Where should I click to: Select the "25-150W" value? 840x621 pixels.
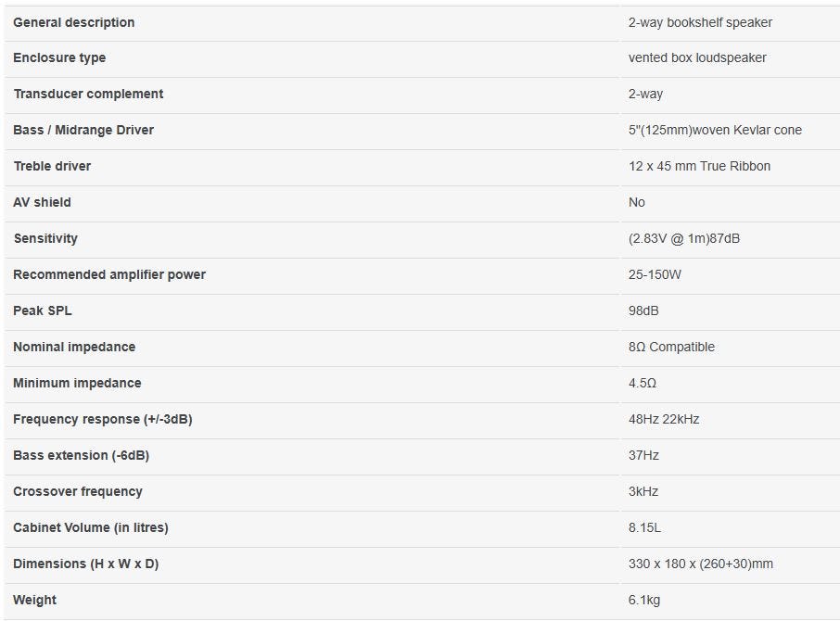pyautogui.click(x=655, y=274)
